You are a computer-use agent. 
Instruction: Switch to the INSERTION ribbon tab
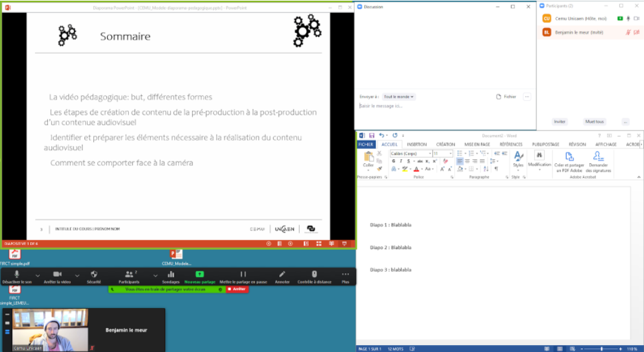[x=416, y=145]
